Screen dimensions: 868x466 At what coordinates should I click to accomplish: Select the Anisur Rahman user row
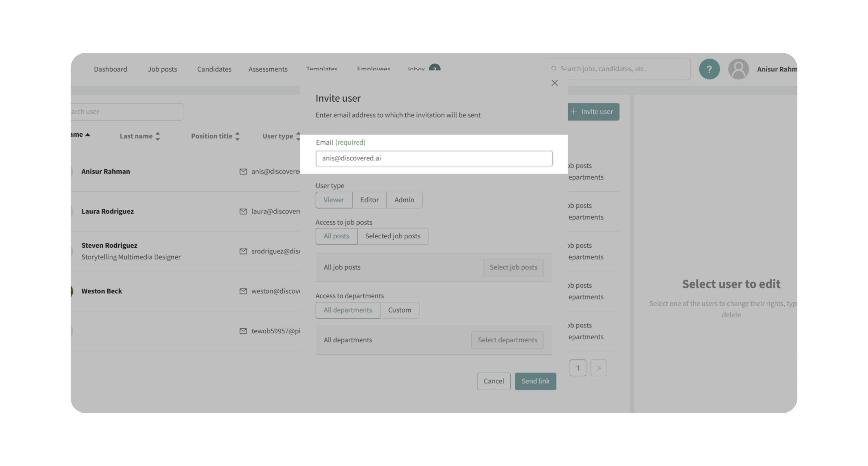point(185,172)
